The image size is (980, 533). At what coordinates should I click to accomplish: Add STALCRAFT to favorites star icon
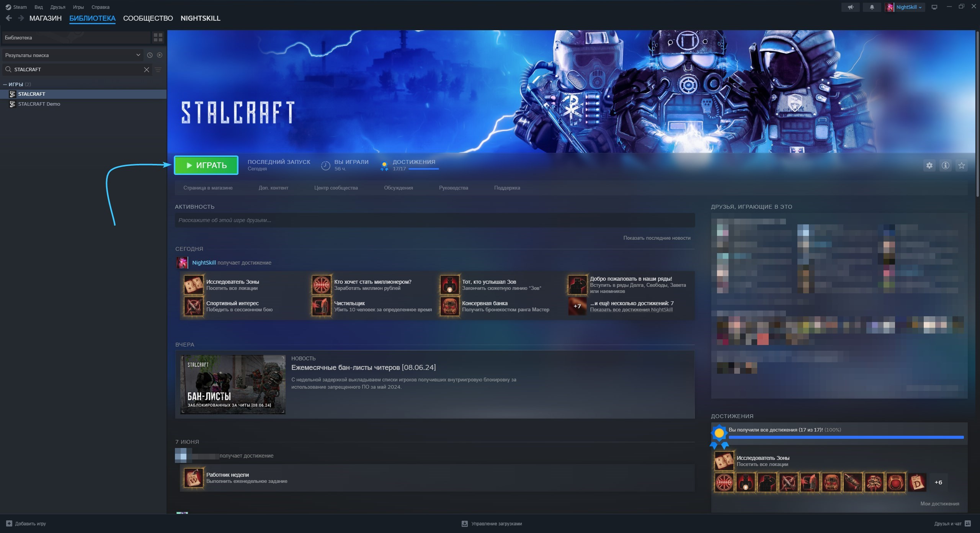click(961, 165)
